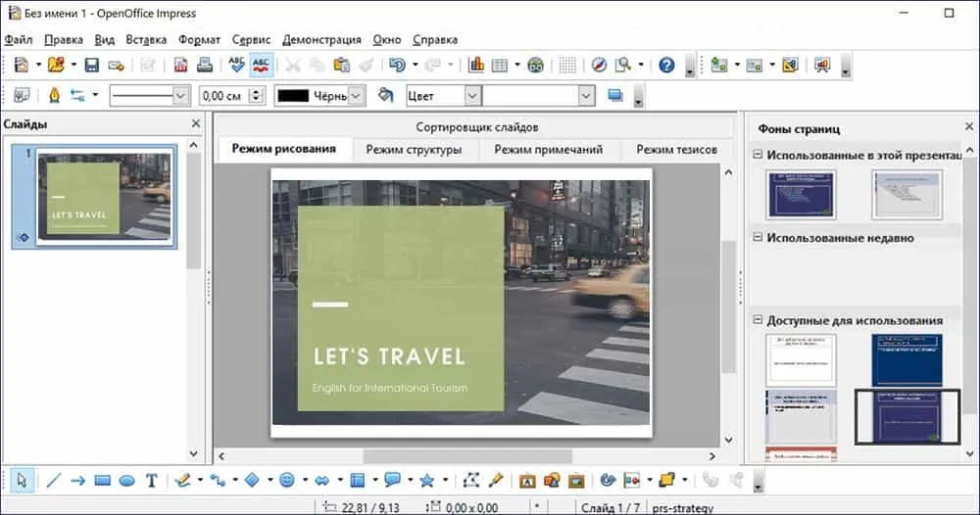Select the Curve drawing tool
This screenshot has height=515, width=980.
click(x=182, y=480)
